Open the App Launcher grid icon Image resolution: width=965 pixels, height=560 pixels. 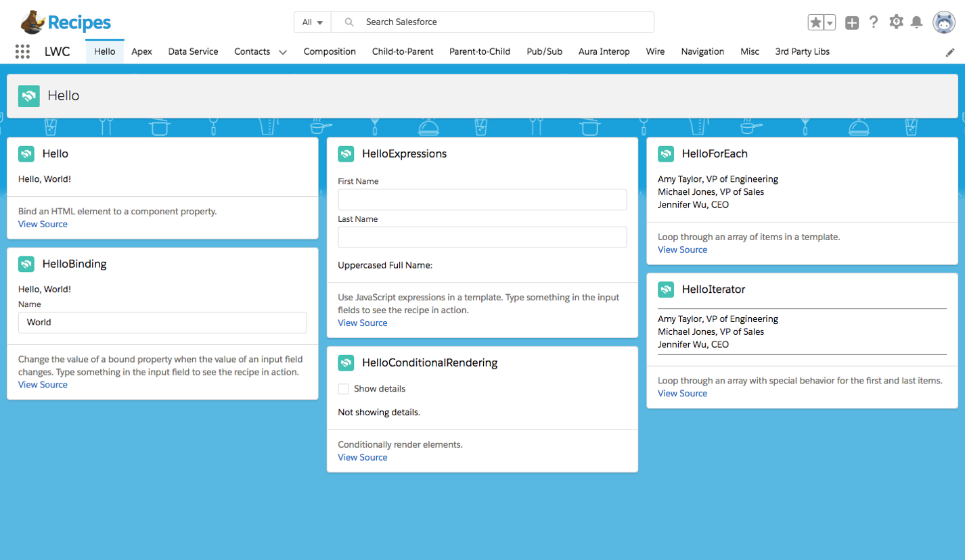pyautogui.click(x=22, y=51)
